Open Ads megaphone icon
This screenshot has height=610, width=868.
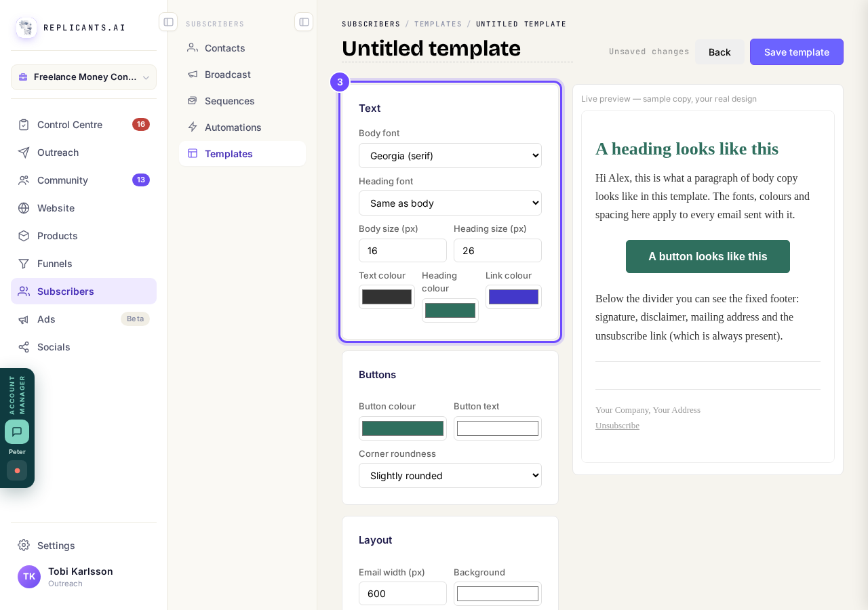tap(24, 319)
